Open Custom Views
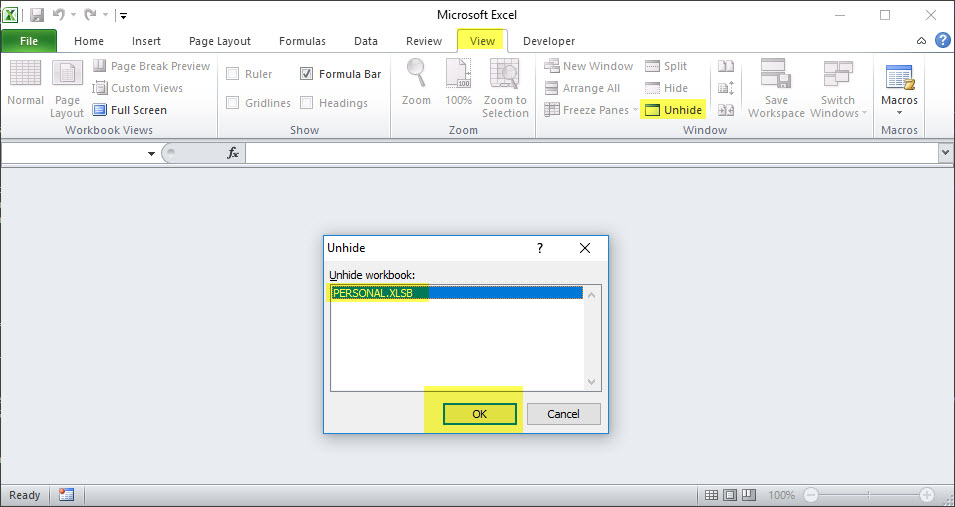Image resolution: width=955 pixels, height=507 pixels. point(138,88)
